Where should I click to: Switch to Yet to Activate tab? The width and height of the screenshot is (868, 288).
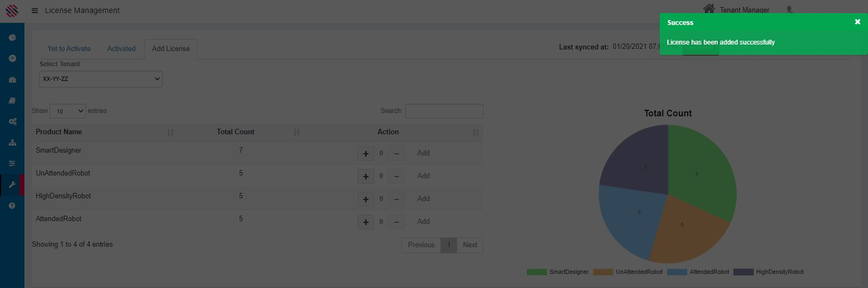pos(69,48)
